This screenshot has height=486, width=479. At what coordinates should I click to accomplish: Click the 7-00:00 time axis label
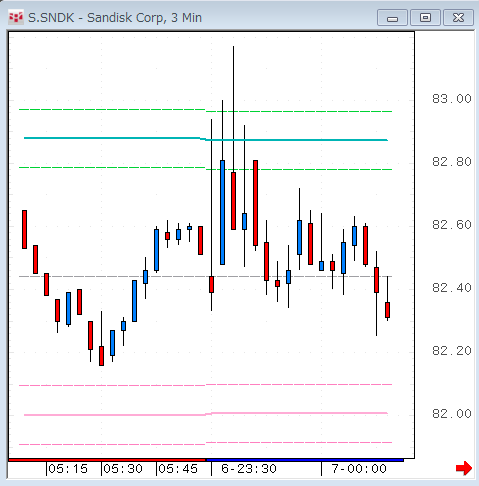tap(359, 469)
